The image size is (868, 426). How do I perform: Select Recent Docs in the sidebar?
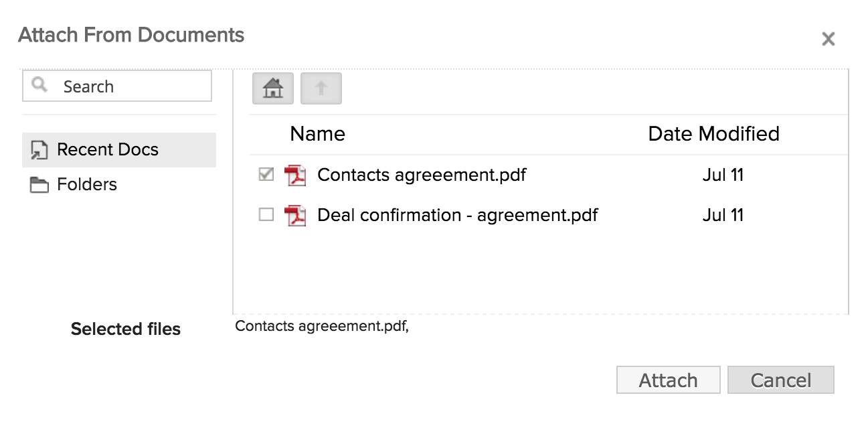(119, 149)
